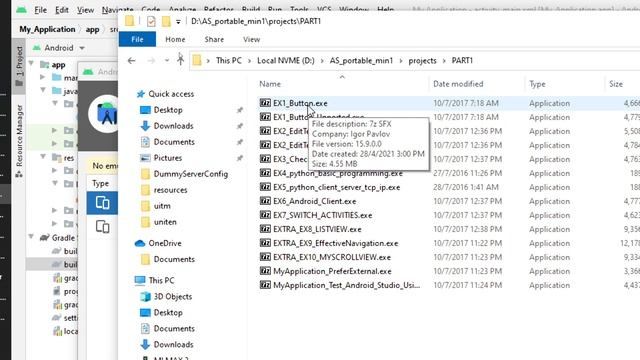Open Android Studio View menu
Viewport: 640px width, 360px height.
click(x=85, y=10)
